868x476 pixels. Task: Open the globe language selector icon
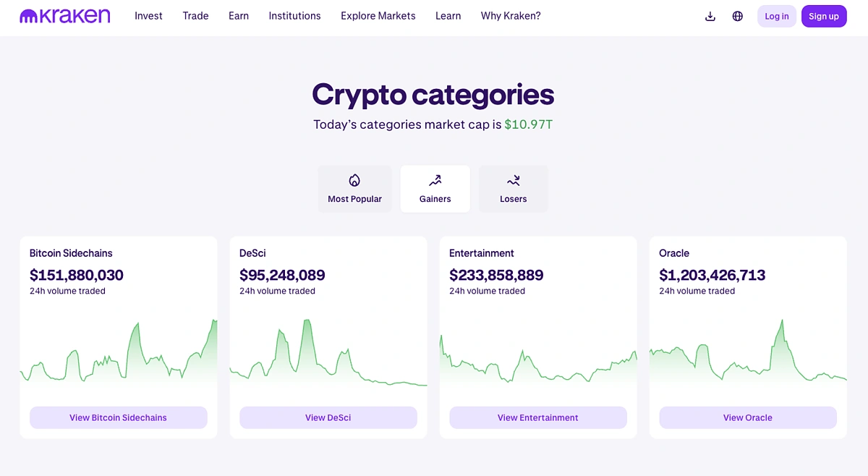click(x=737, y=15)
